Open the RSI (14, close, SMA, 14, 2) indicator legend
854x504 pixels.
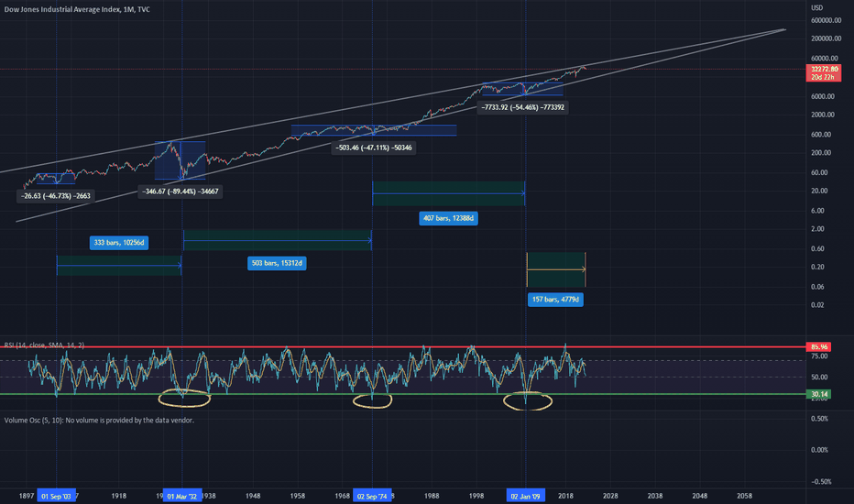coord(44,345)
